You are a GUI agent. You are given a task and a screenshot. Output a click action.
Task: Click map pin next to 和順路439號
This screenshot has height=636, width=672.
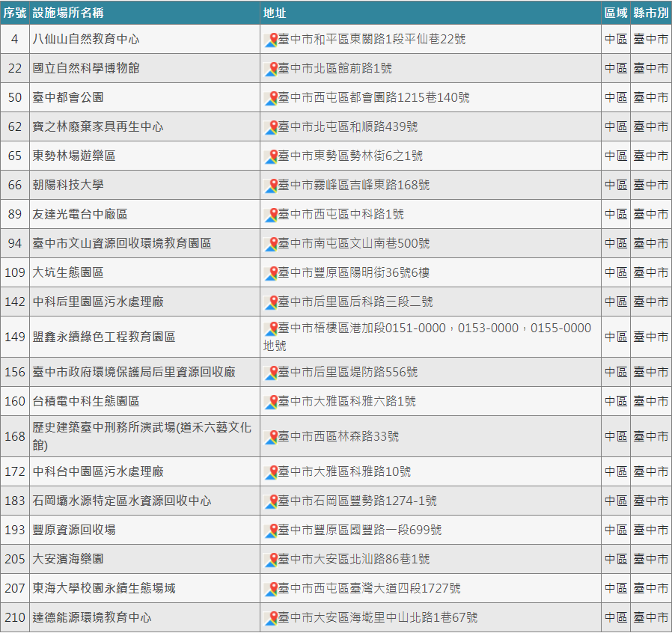[271, 127]
